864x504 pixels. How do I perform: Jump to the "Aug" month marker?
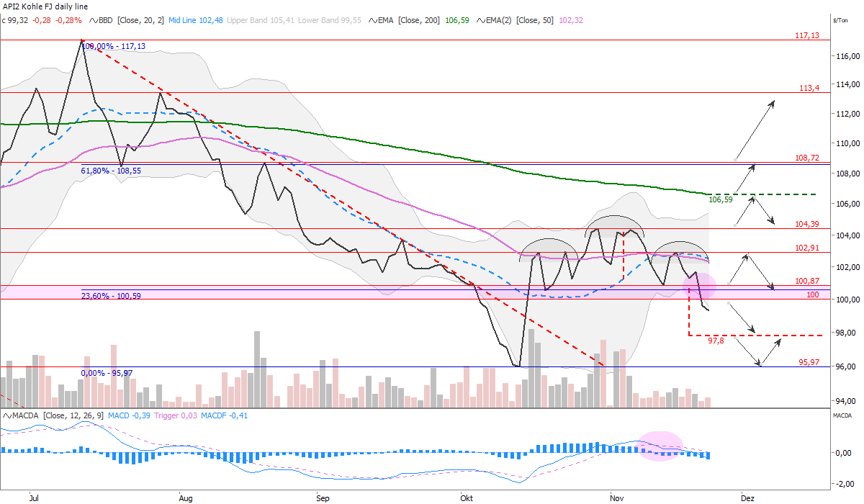point(186,497)
